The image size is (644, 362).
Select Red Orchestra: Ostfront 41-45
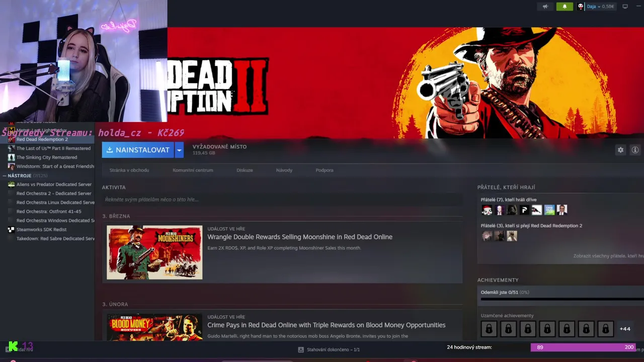[49, 212]
